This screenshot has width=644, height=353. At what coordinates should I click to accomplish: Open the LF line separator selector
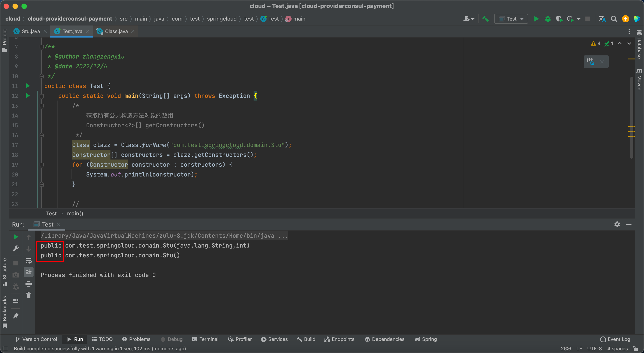[x=579, y=348]
